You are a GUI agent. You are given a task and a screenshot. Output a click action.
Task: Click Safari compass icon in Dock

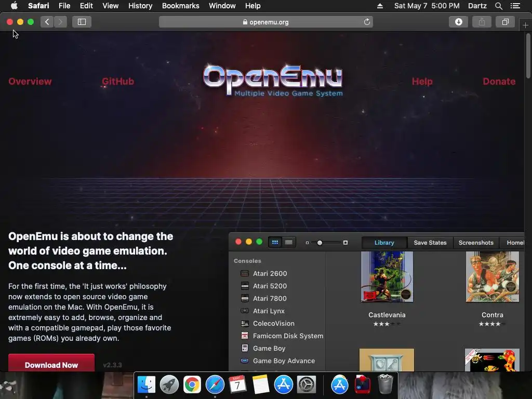point(215,384)
